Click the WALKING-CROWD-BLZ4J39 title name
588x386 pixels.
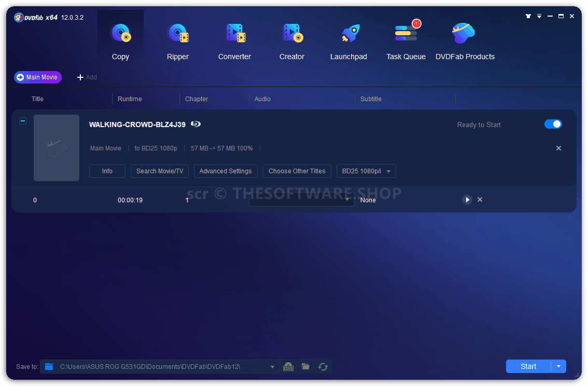coord(137,125)
